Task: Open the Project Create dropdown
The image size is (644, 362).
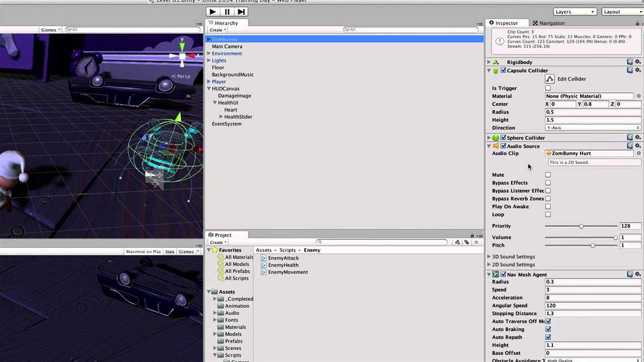Action: [x=217, y=242]
